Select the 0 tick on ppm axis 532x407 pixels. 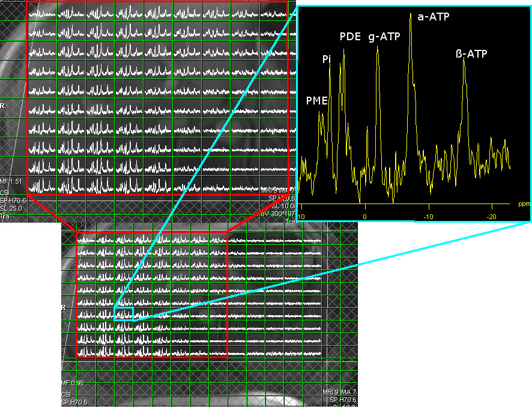(364, 216)
